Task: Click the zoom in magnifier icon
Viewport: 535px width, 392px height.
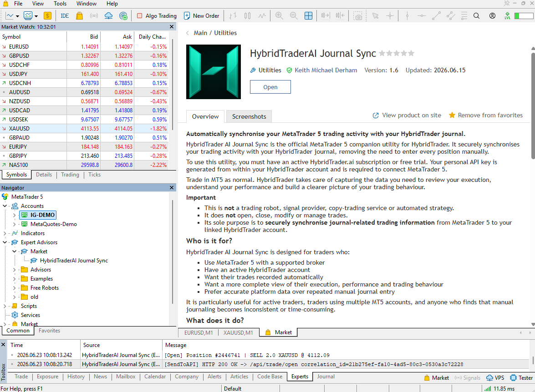Action: 279,15
